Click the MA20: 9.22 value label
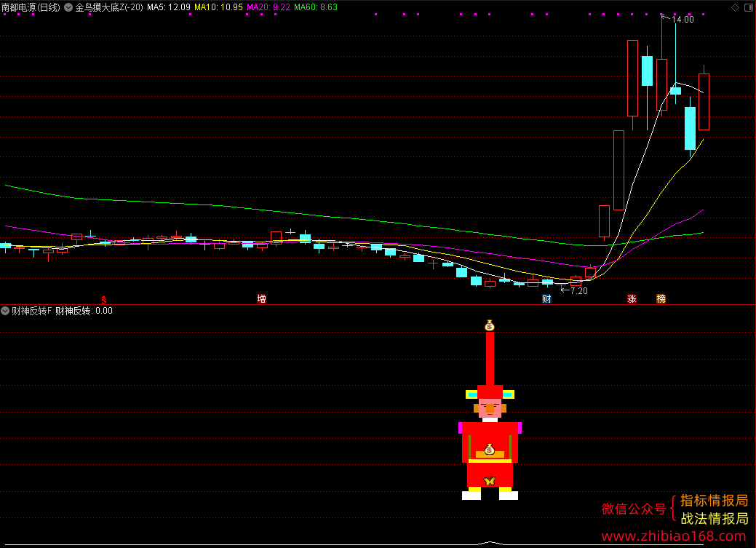The image size is (756, 548). point(268,7)
